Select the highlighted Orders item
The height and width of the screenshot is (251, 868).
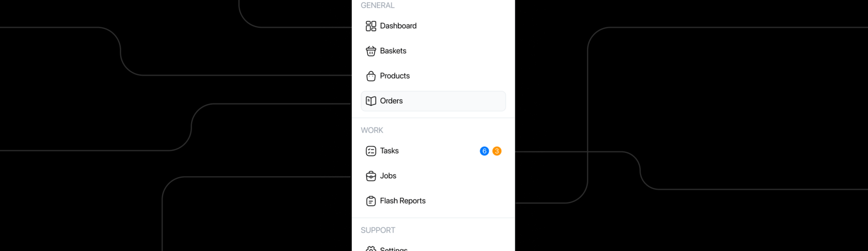[x=433, y=101]
